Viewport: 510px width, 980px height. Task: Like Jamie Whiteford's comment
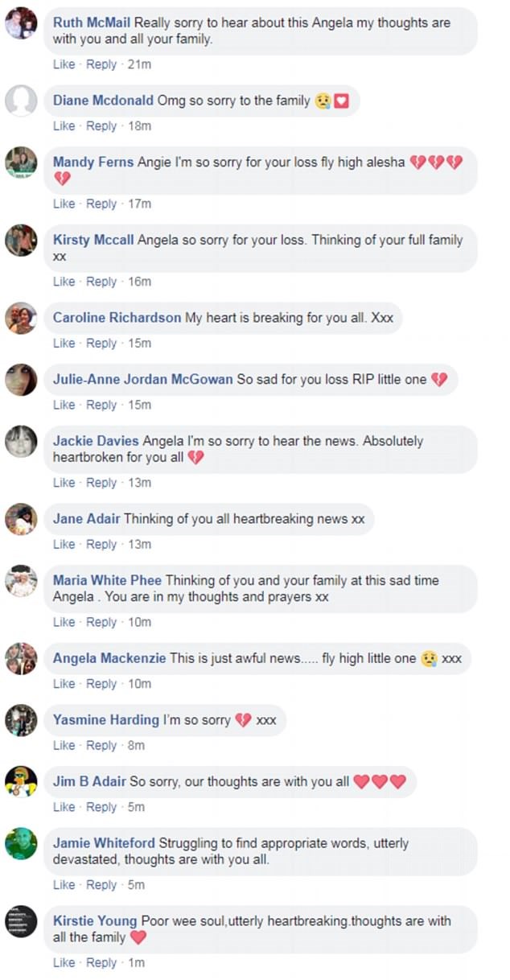(64, 885)
